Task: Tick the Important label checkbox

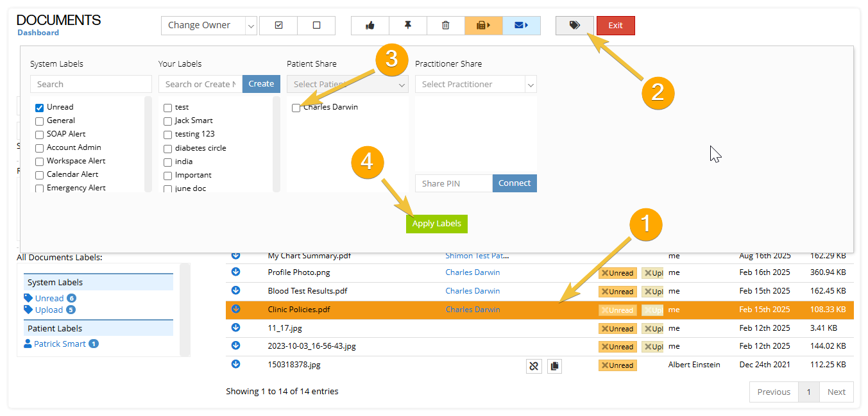Action: pyautogui.click(x=168, y=175)
